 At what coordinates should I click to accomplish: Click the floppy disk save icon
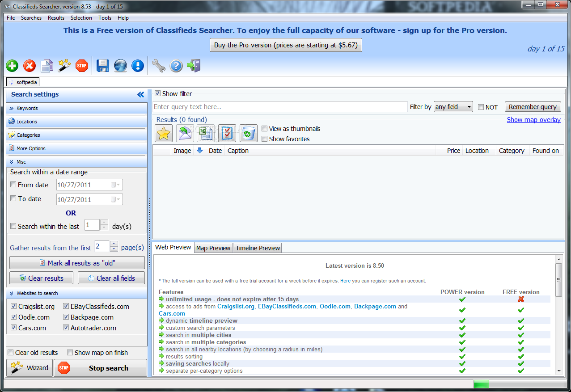(103, 66)
